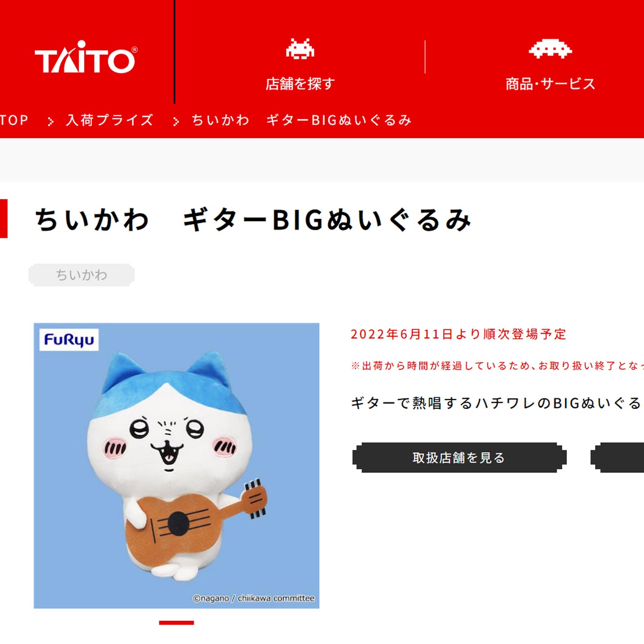Click the product title heading ちいかわ ギターBIGぬいぐるみ

click(x=253, y=220)
